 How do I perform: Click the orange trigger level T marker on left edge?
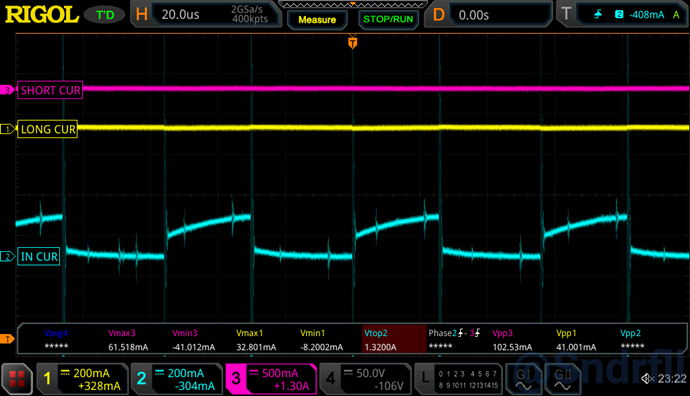[x=7, y=339]
